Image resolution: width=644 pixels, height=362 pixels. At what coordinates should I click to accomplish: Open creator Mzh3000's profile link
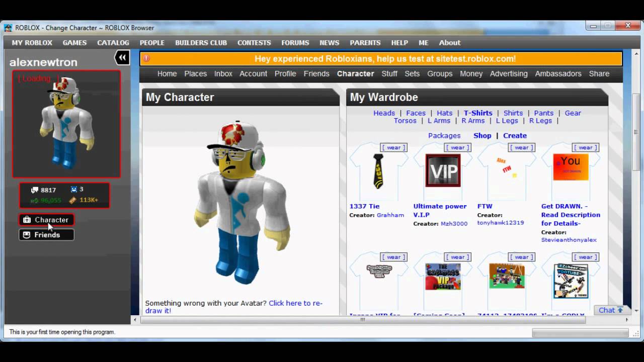[x=454, y=224]
